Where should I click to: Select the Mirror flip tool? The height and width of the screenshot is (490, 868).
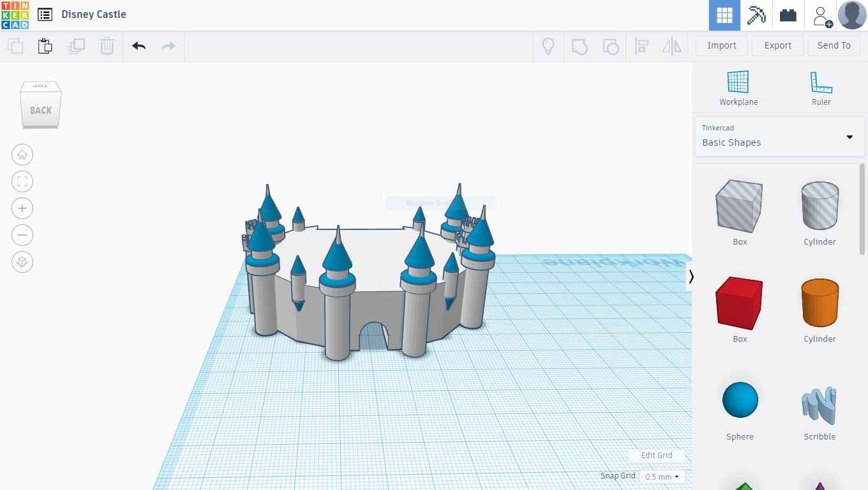pyautogui.click(x=672, y=46)
